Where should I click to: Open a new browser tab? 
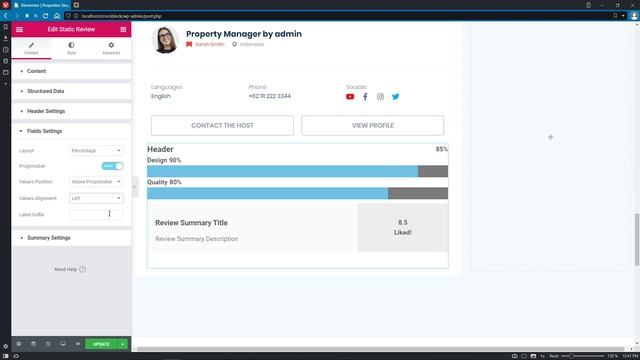tap(76, 5)
